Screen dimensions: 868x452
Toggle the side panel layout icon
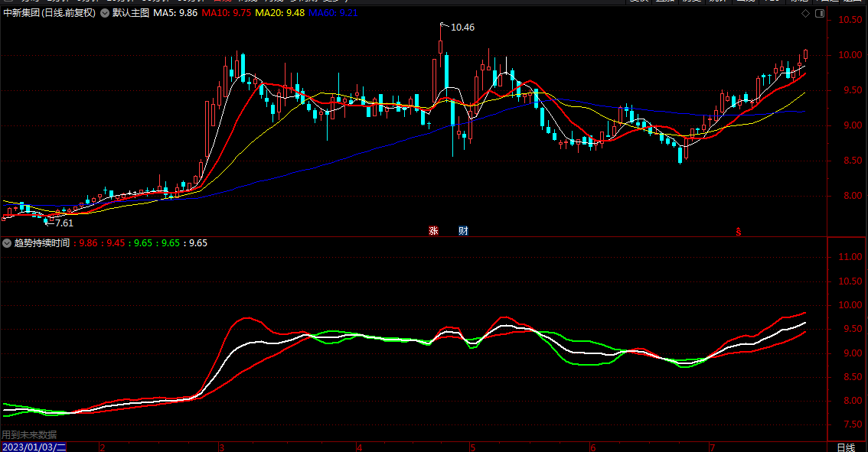(x=820, y=13)
